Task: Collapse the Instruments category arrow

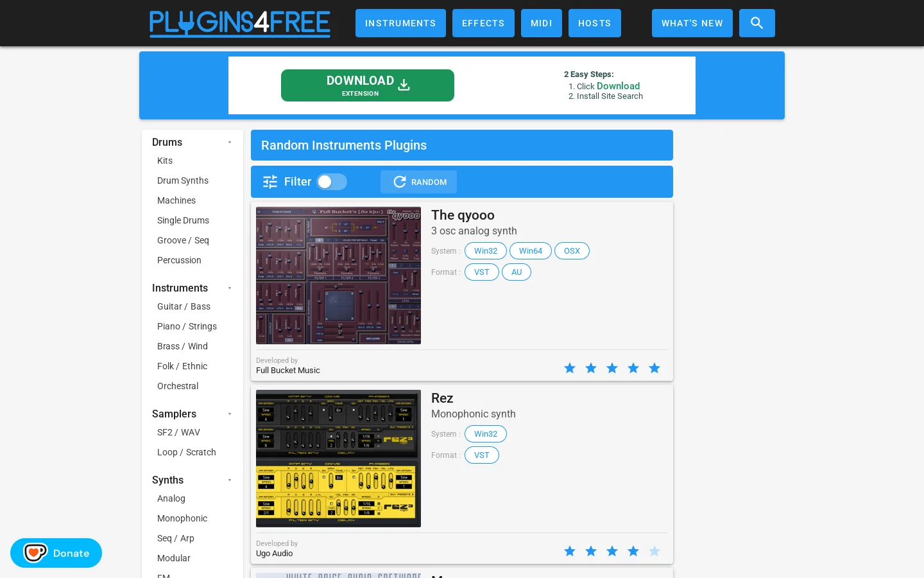Action: (x=230, y=288)
